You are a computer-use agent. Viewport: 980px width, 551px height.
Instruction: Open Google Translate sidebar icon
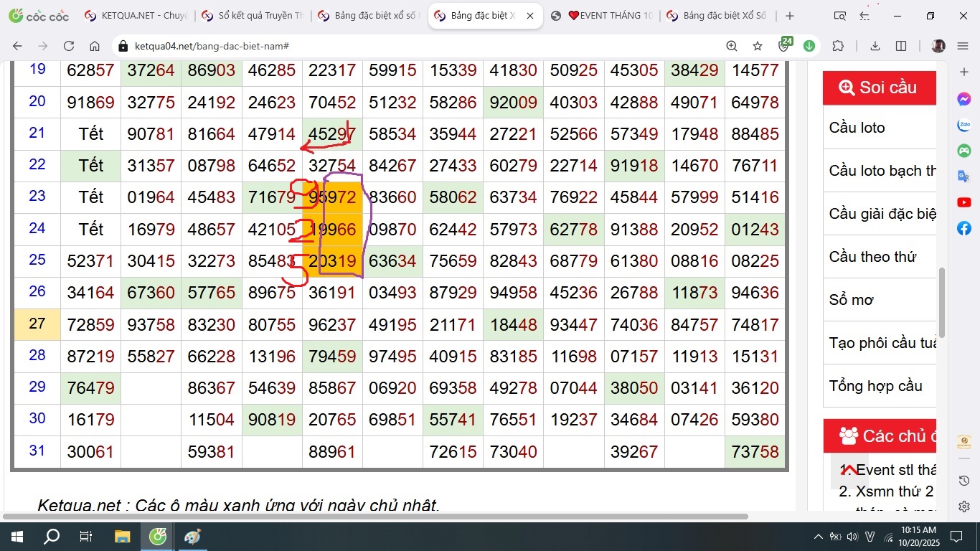[x=964, y=177]
